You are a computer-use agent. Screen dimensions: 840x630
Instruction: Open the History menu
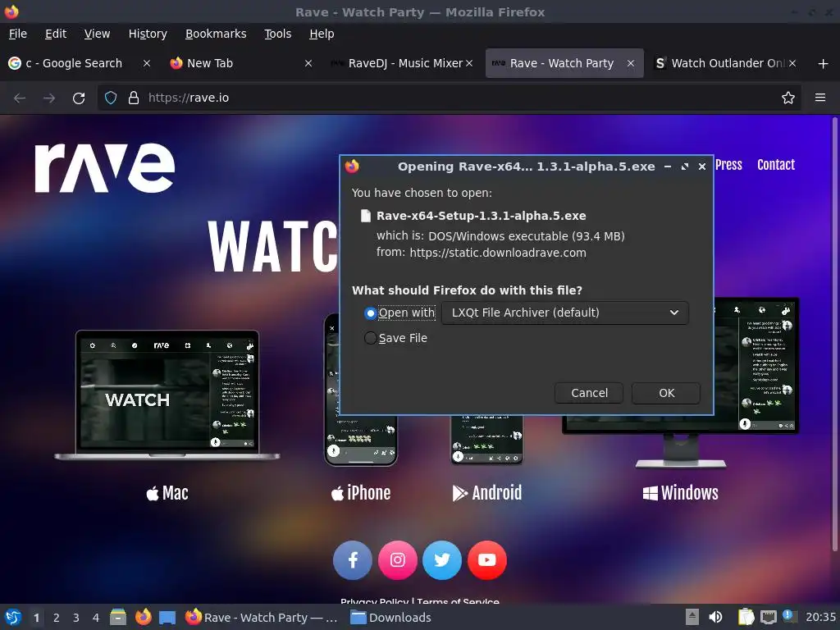[x=148, y=34]
